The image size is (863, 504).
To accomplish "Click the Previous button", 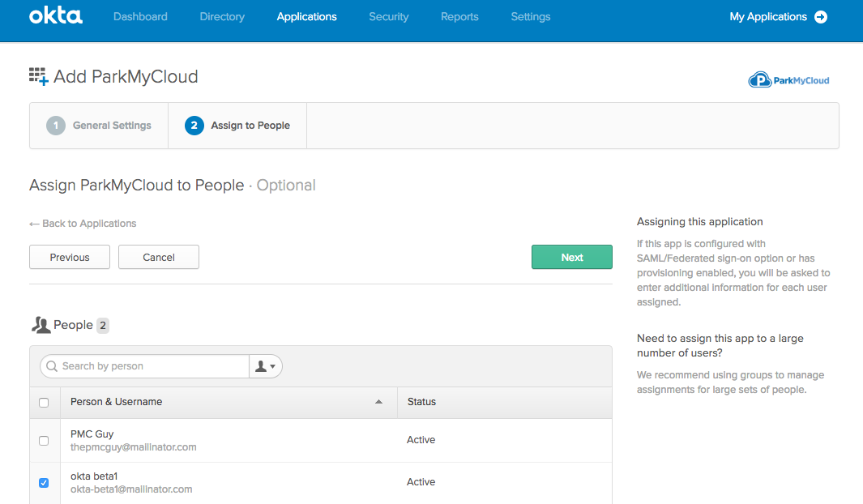I will tap(70, 257).
